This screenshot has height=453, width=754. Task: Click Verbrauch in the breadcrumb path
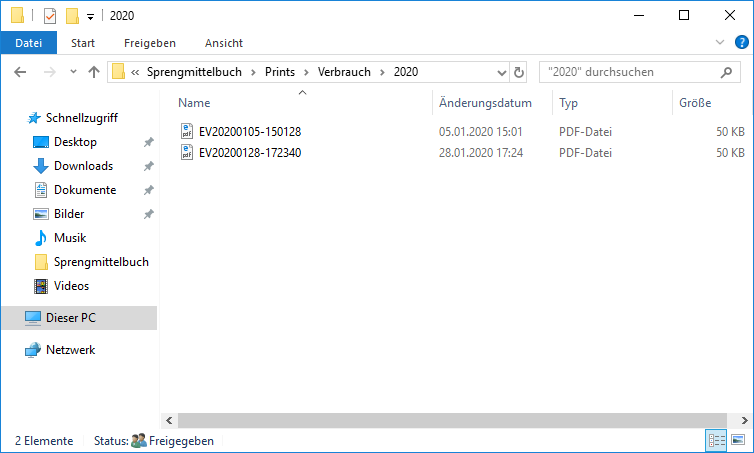344,72
